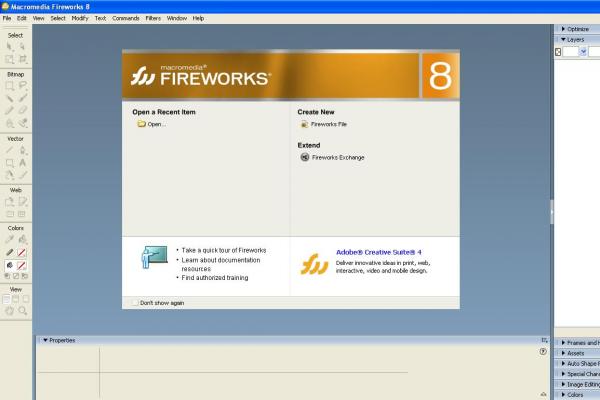
Task: Click Take a quick tour of Fireworks link
Action: coord(224,250)
